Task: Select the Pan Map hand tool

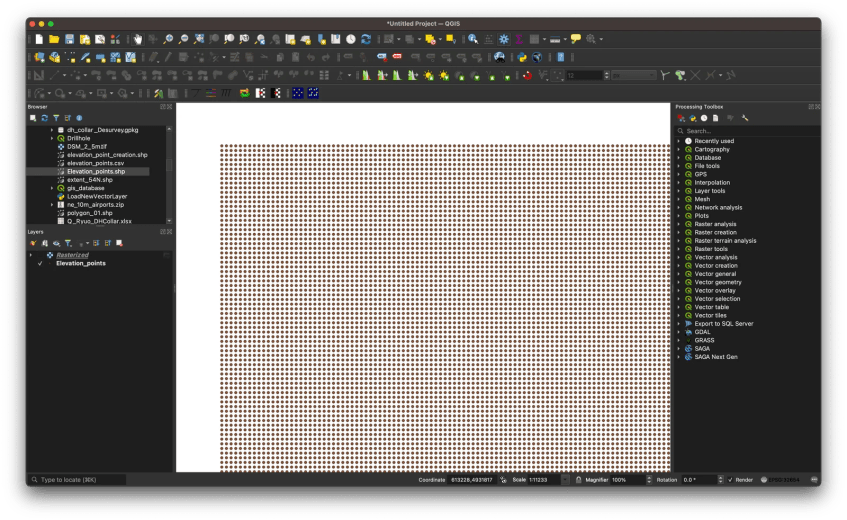Action: pos(138,39)
